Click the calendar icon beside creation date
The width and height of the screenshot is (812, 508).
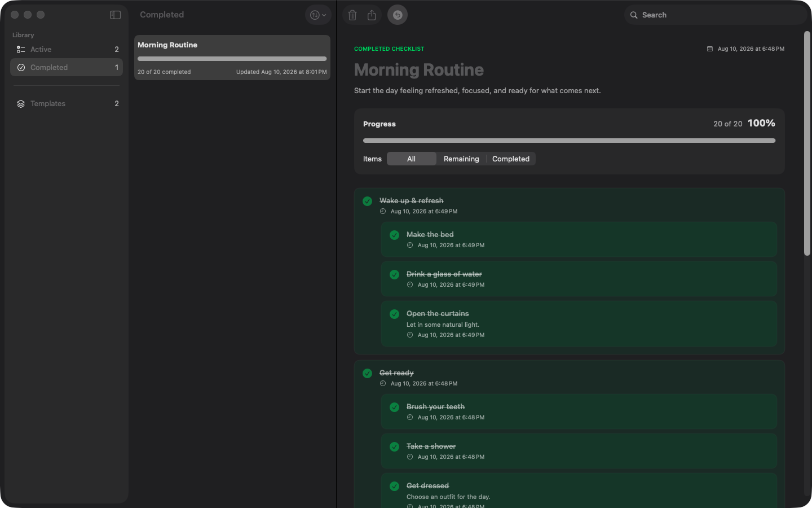click(710, 49)
